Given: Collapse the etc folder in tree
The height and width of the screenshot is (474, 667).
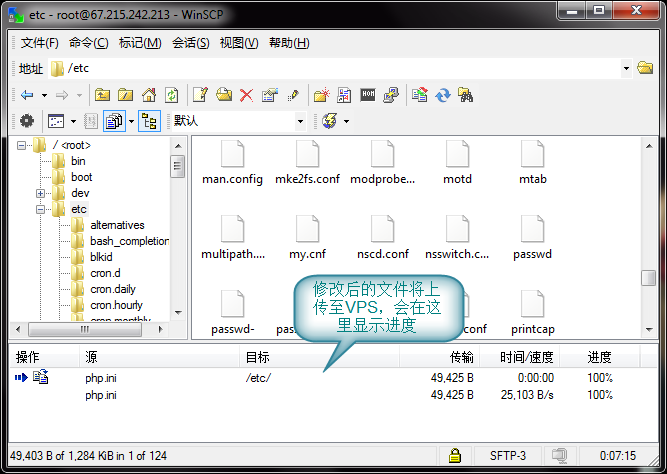Looking at the screenshot, I should [x=40, y=209].
